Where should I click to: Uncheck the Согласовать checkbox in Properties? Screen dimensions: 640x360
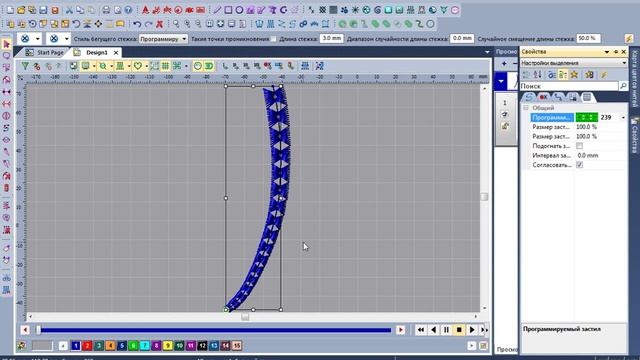579,165
